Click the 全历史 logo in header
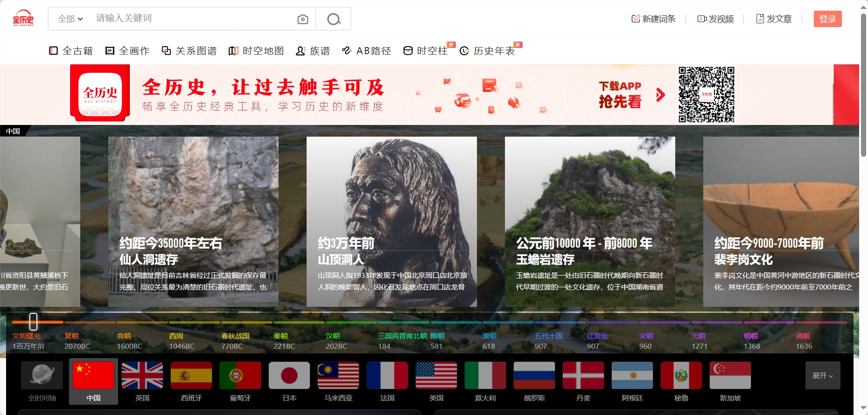 click(x=23, y=18)
